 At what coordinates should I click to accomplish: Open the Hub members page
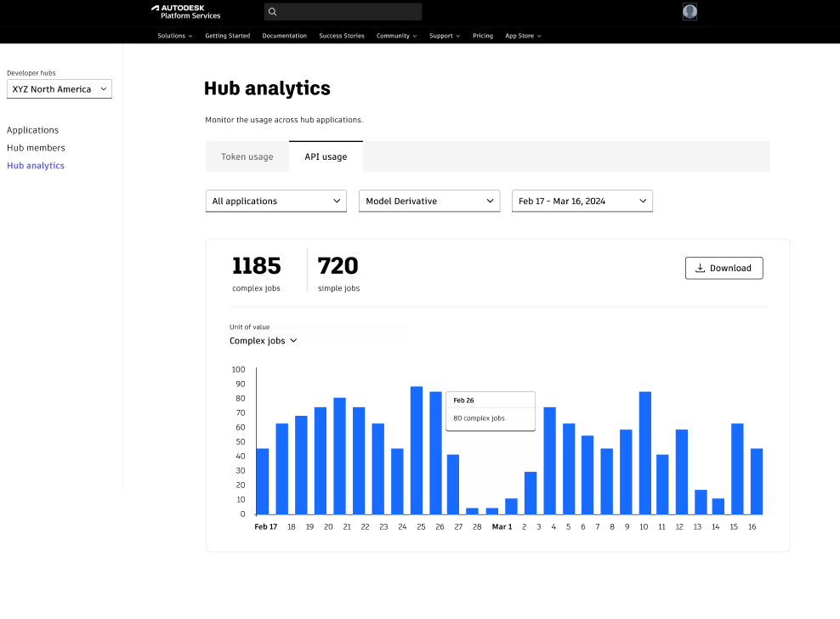(x=36, y=148)
